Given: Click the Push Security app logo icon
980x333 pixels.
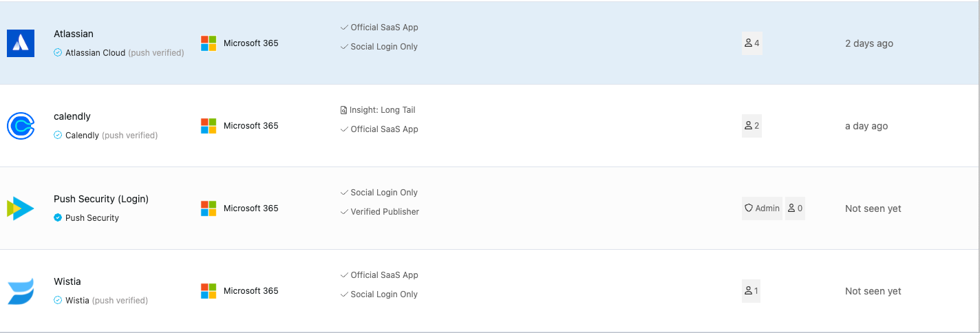Looking at the screenshot, I should click(x=21, y=208).
